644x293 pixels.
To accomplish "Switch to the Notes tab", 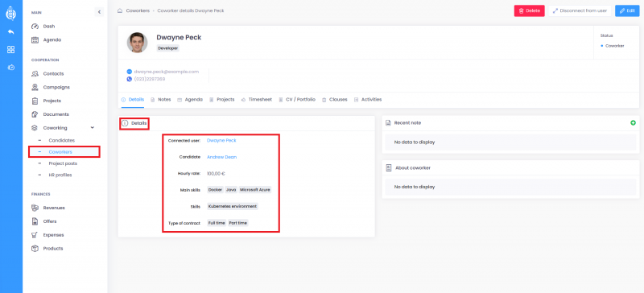I will coord(161,100).
